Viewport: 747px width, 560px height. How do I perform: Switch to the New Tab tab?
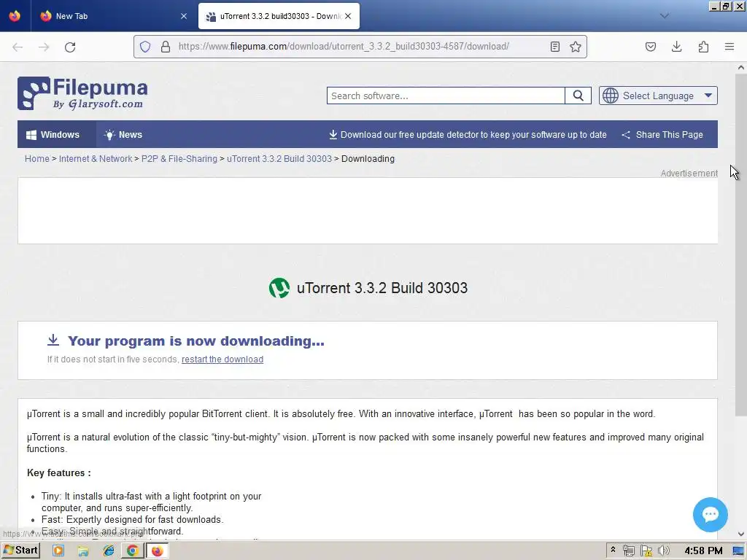(113, 16)
